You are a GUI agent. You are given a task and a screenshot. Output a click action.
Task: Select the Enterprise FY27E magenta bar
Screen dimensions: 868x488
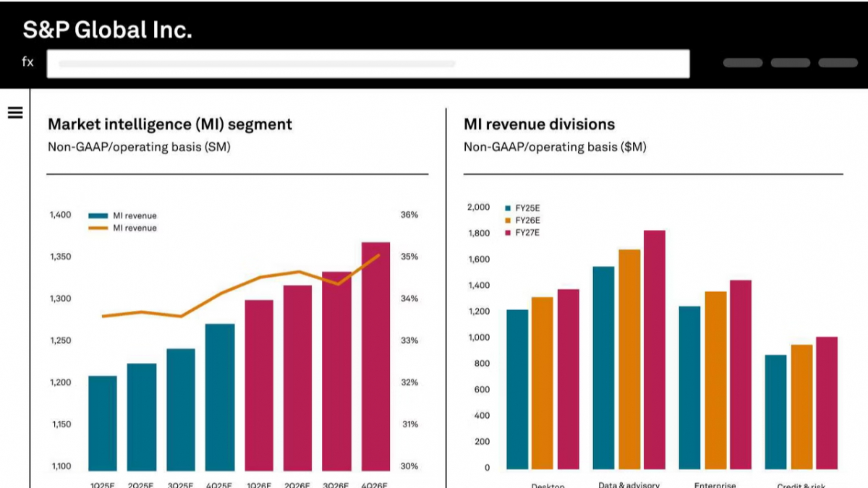741,374
